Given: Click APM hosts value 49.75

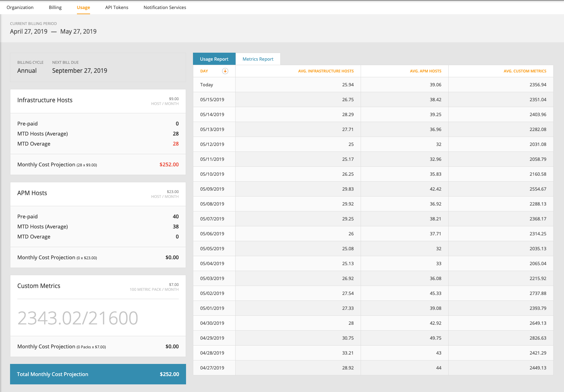Looking at the screenshot, I should tap(435, 338).
